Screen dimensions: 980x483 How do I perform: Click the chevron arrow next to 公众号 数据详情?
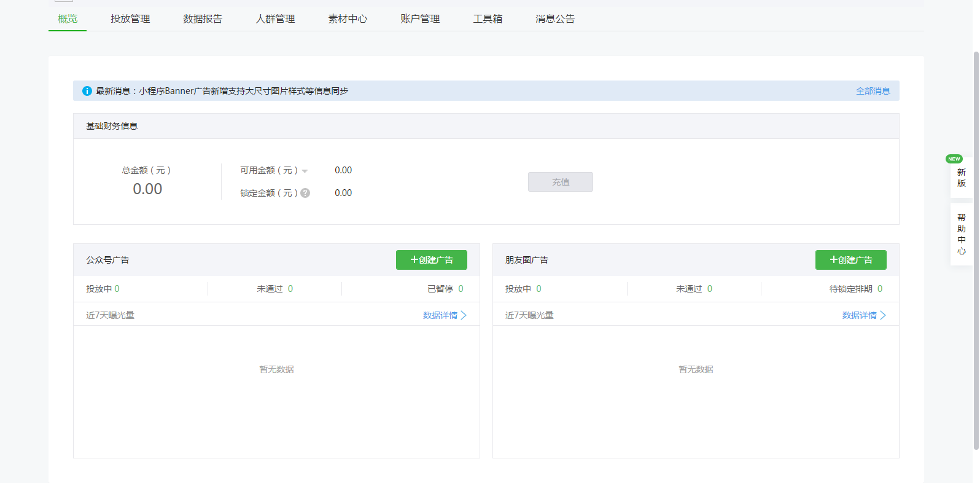464,315
